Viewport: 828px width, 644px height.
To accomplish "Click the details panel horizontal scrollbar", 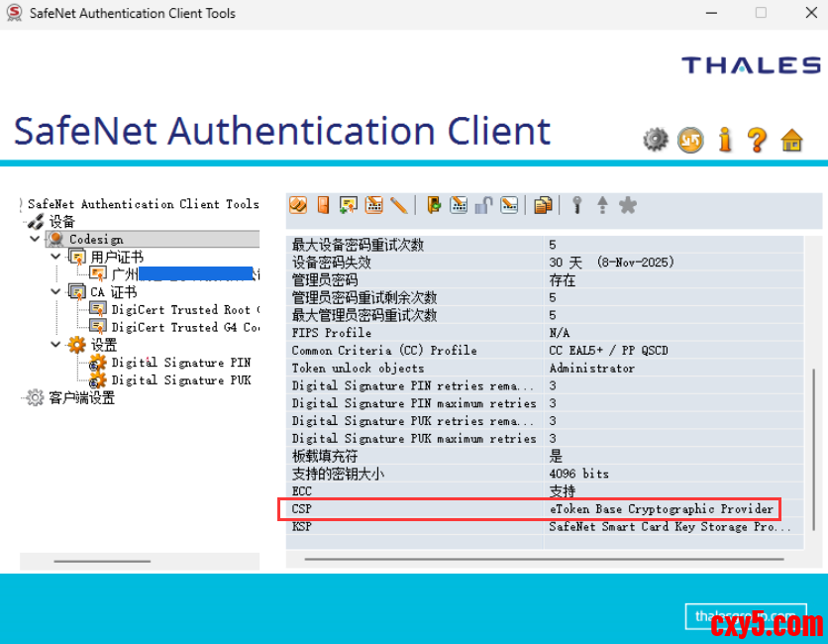I will tap(544, 559).
